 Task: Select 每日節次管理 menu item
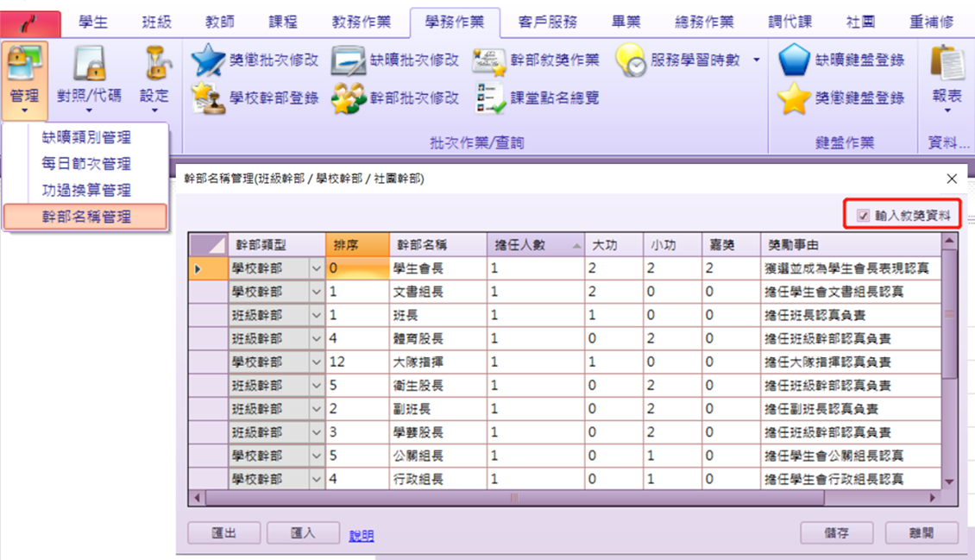click(85, 163)
